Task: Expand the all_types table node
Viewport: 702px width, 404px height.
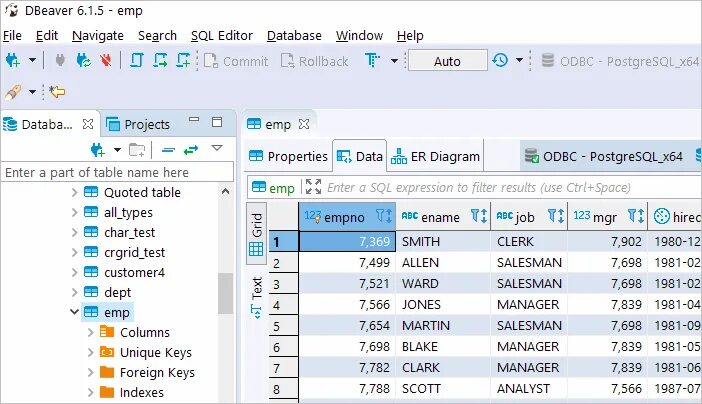Action: [74, 212]
